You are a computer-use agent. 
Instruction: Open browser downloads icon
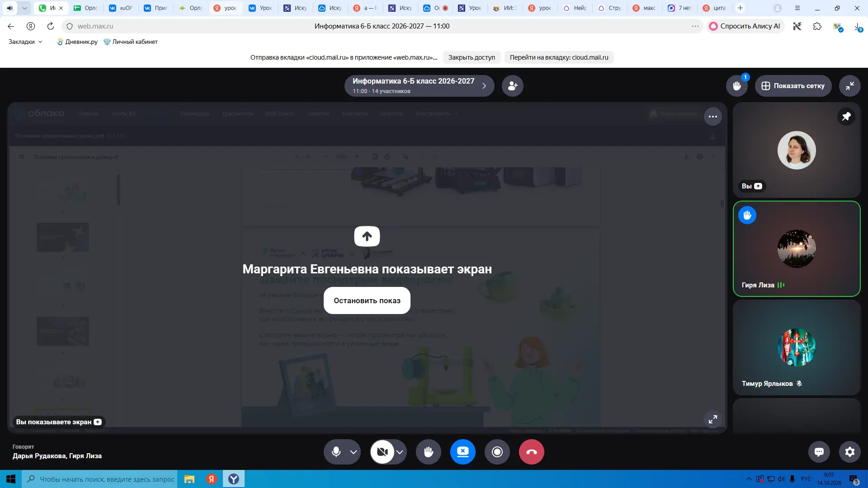[x=858, y=26]
